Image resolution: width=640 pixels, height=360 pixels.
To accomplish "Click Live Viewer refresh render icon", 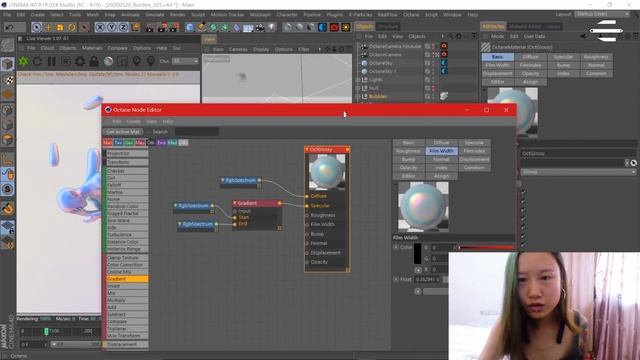I will (38, 62).
